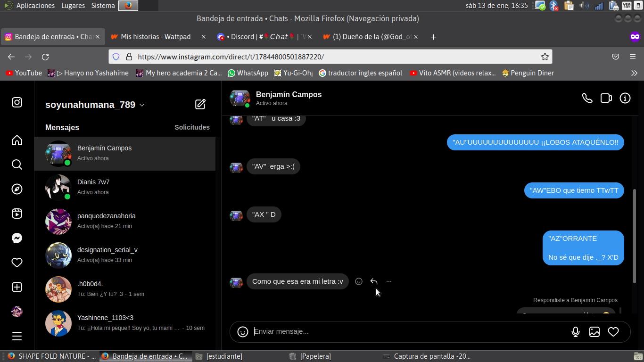This screenshot has width=644, height=362.
Task: Open the Aplicaciones menu
Action: pyautogui.click(x=35, y=6)
